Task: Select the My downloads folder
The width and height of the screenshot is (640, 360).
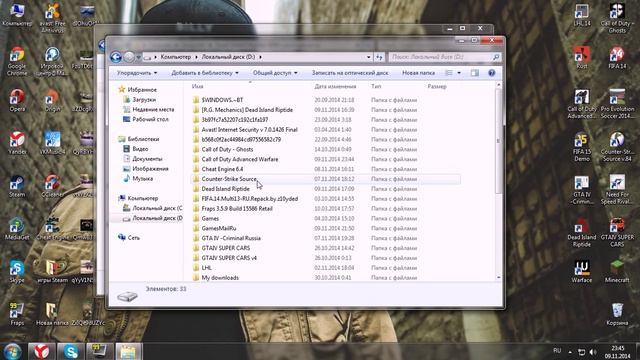Action: click(220, 278)
